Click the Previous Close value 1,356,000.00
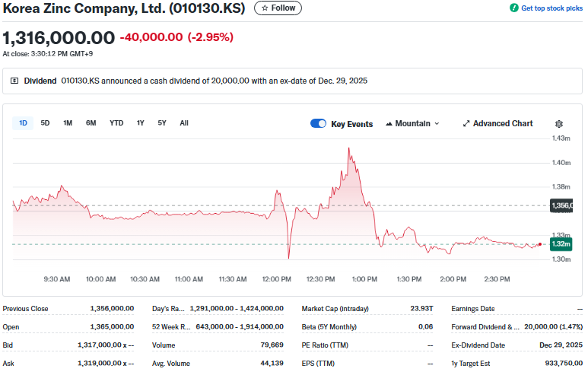The height and width of the screenshot is (372, 588). tap(112, 308)
